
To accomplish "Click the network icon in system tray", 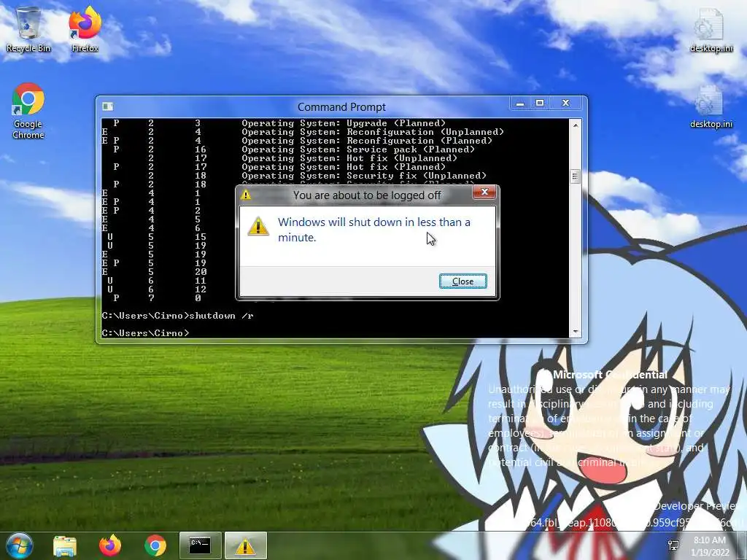I will click(673, 545).
